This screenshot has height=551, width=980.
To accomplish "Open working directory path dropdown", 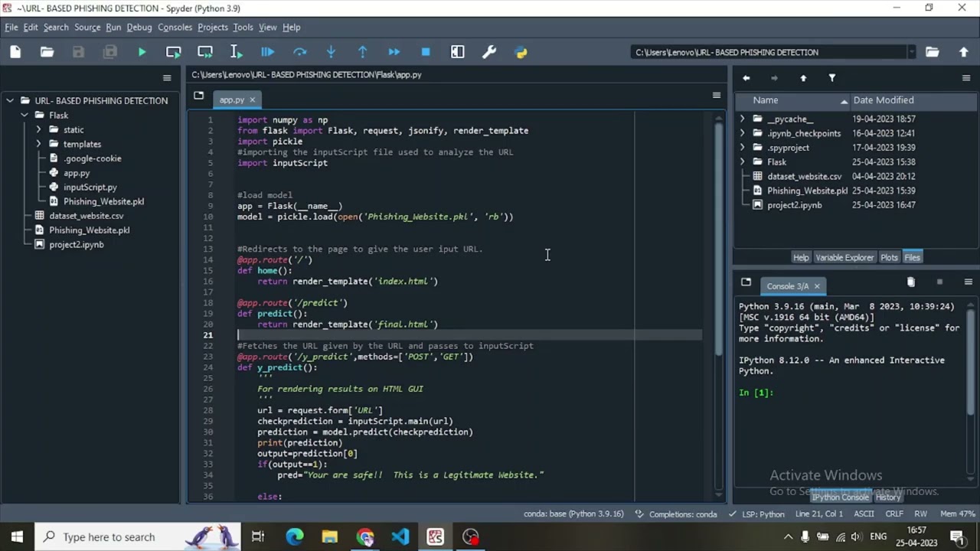I will (911, 52).
